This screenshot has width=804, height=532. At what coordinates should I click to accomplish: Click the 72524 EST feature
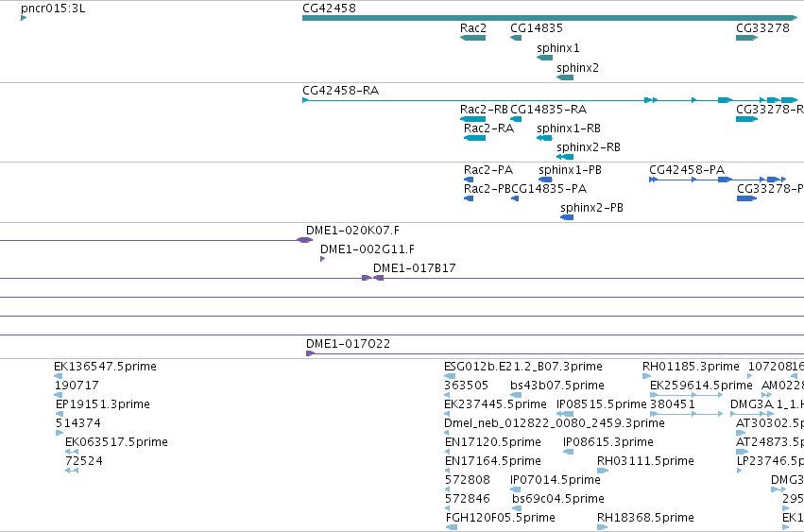tap(72, 471)
